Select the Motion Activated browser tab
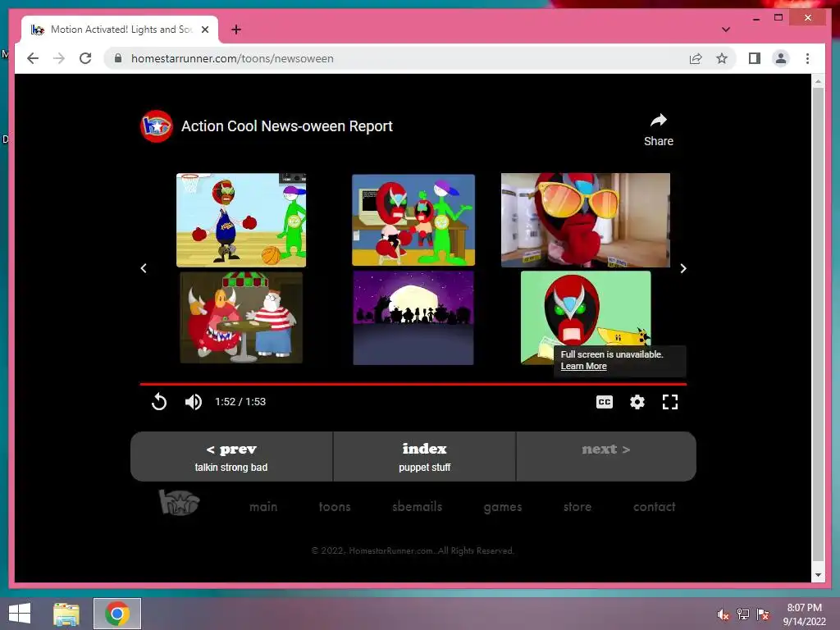840x630 pixels. pos(120,30)
